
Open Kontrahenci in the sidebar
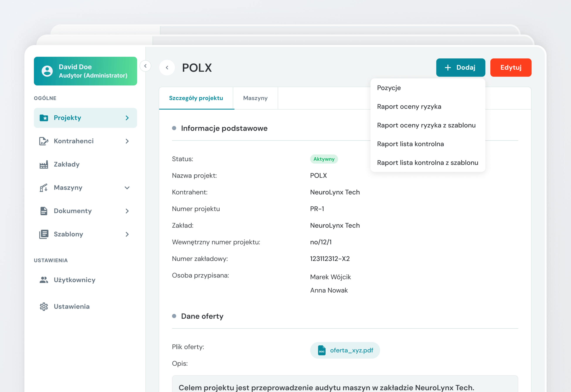pyautogui.click(x=85, y=141)
